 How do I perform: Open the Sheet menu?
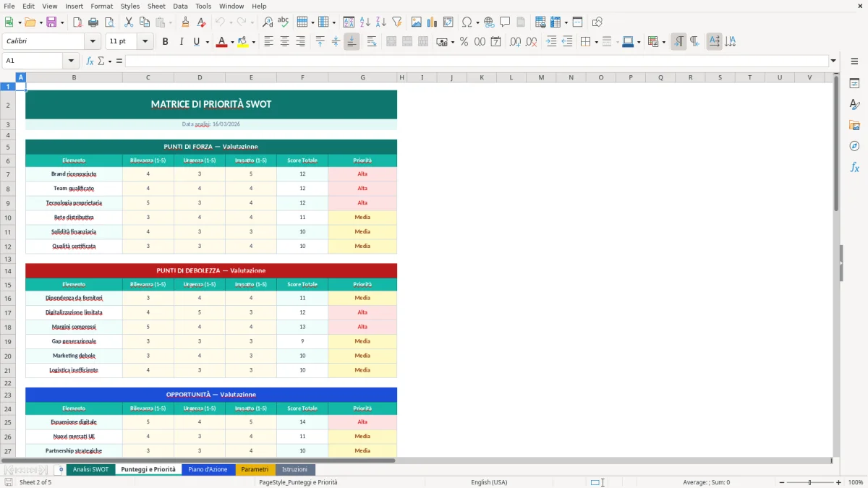(156, 6)
